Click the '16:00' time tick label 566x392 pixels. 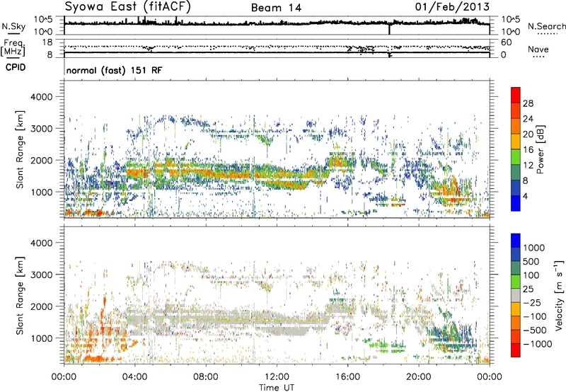point(347,377)
